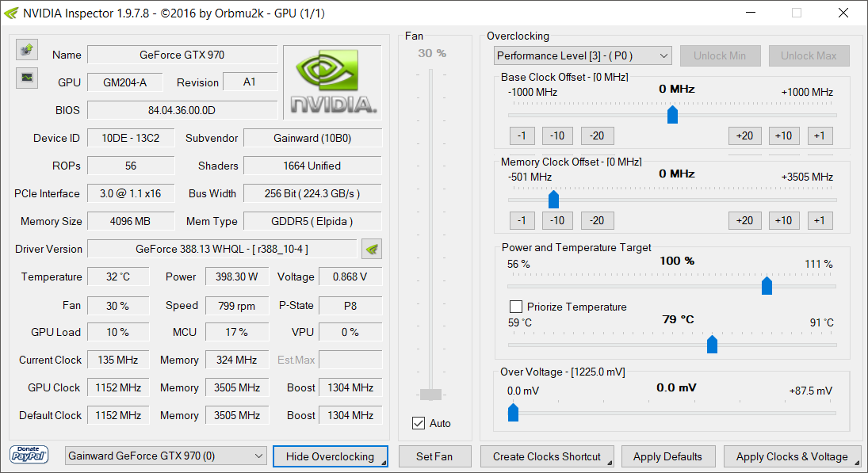Click the Unlock Max button
The image size is (868, 473).
pyautogui.click(x=809, y=56)
